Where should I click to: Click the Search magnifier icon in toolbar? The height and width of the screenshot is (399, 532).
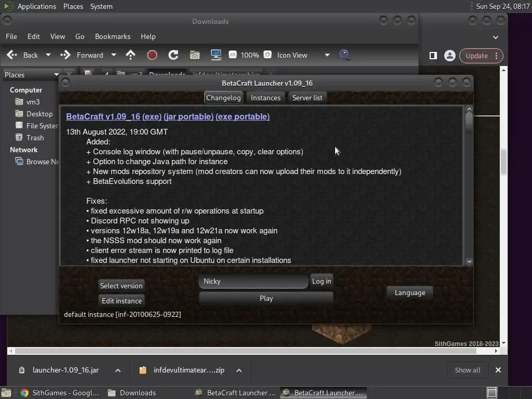(x=345, y=55)
